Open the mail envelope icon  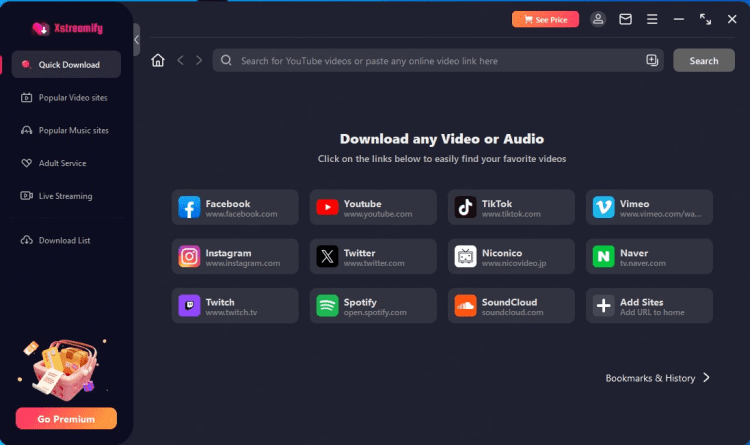click(625, 19)
